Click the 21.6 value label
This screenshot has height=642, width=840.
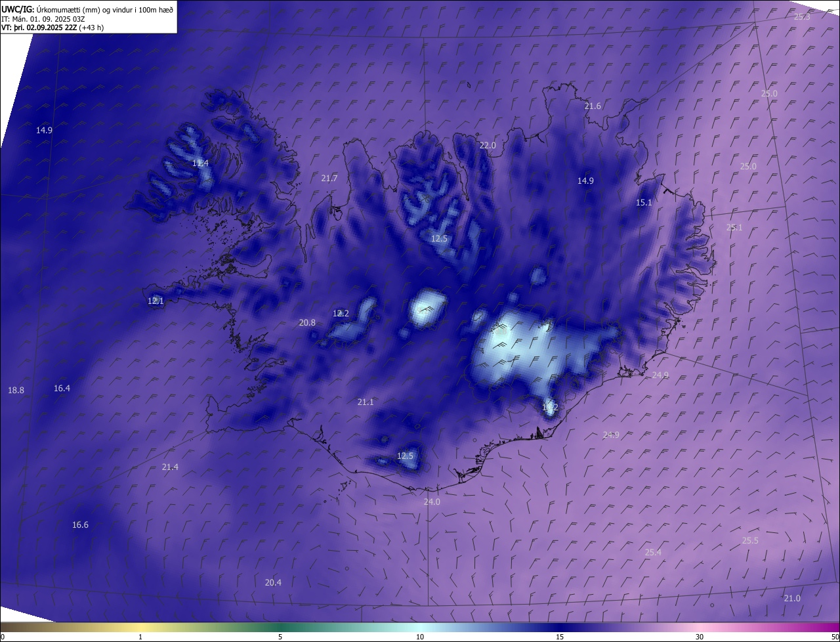point(593,106)
